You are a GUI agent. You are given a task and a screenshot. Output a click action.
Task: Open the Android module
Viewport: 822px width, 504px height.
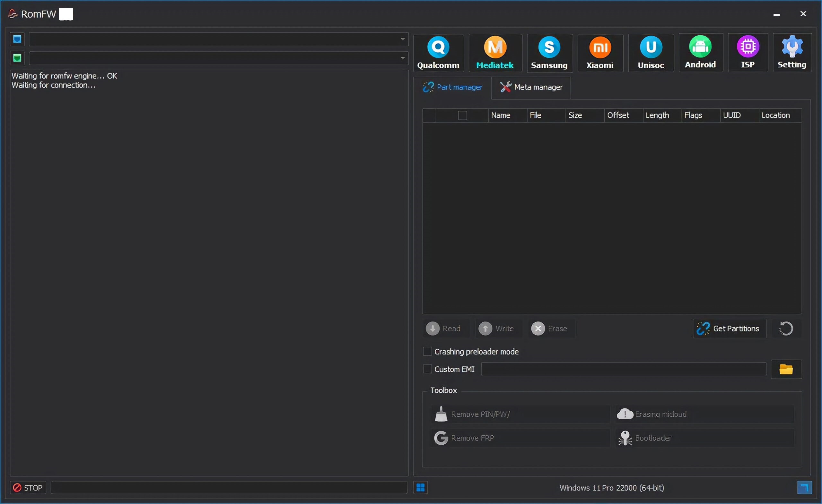click(701, 53)
